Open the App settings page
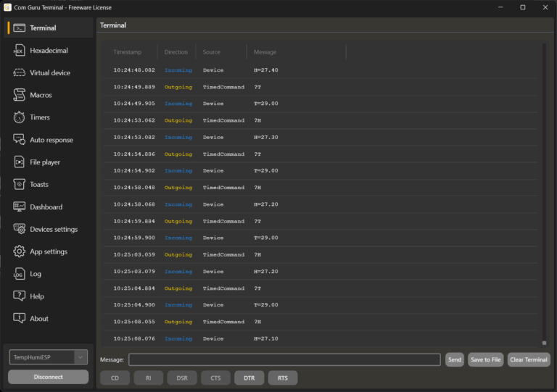 pyautogui.click(x=48, y=251)
